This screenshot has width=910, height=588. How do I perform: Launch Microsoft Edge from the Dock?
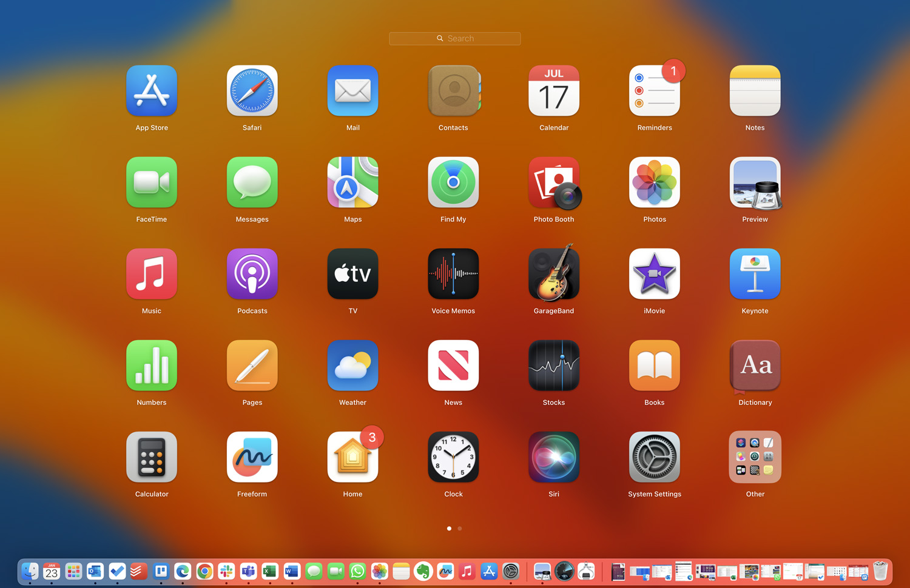183,571
